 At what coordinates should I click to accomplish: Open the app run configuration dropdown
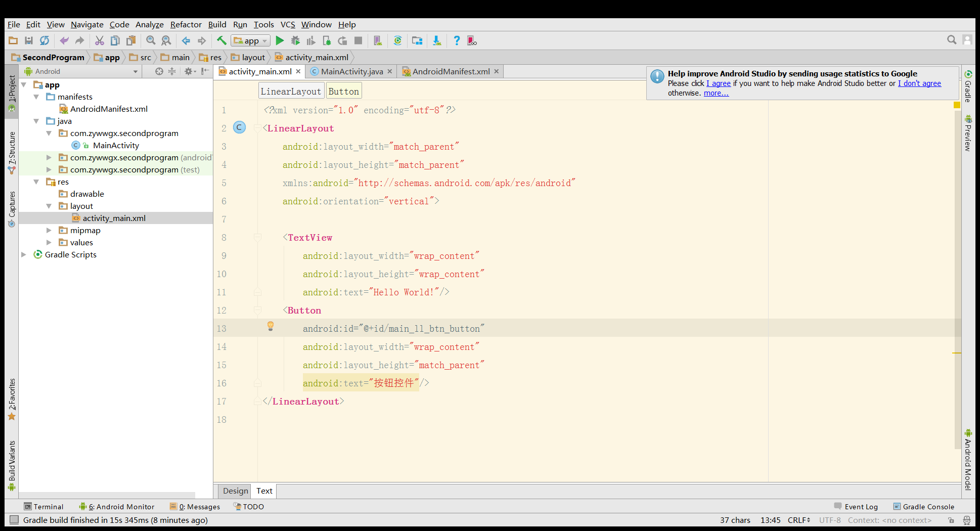pyautogui.click(x=251, y=41)
